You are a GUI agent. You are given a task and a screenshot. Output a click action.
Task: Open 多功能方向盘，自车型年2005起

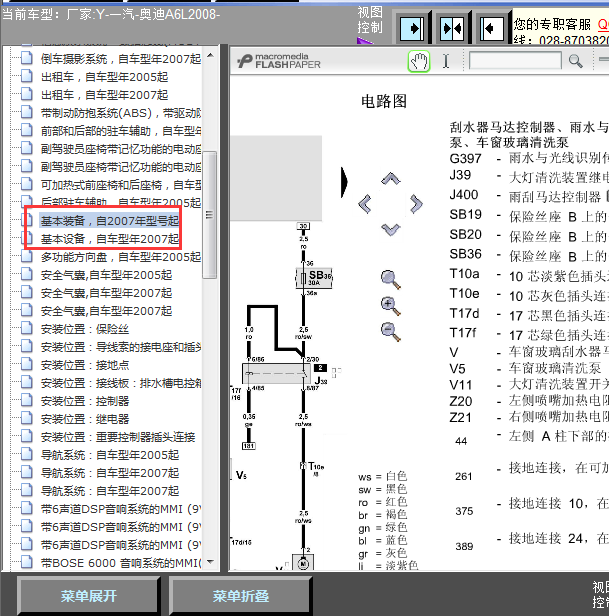[x=121, y=257]
